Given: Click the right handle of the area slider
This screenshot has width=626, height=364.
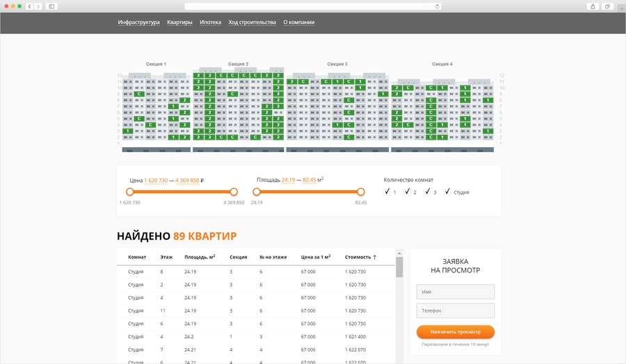Looking at the screenshot, I should click(361, 192).
